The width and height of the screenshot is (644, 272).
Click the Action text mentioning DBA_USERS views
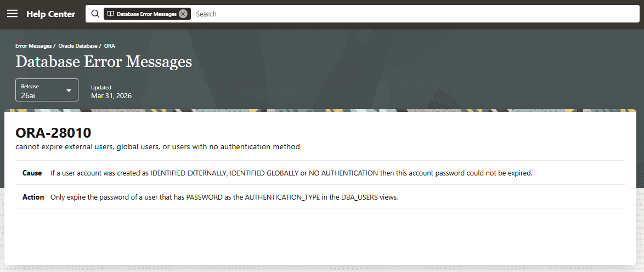224,197
